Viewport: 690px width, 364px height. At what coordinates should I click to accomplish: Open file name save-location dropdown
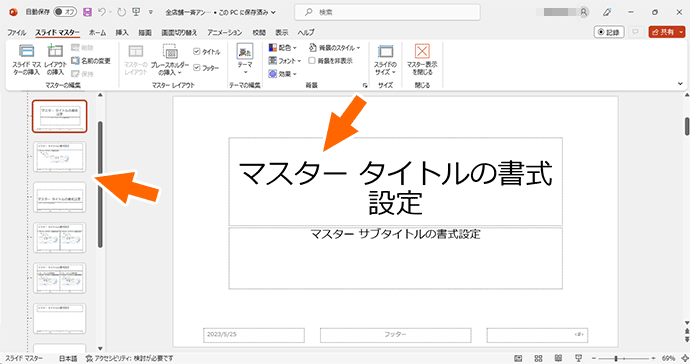coord(273,12)
